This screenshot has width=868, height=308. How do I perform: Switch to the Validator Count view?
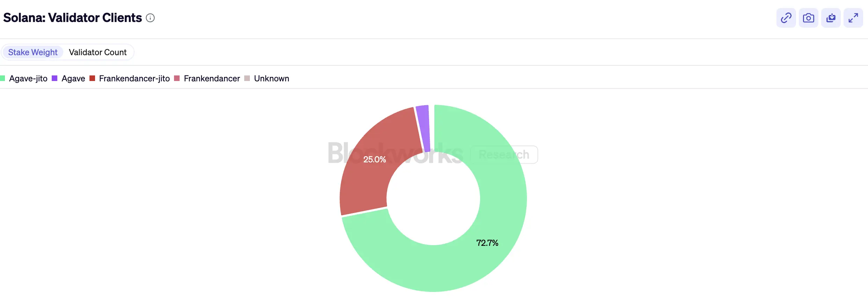pos(98,52)
